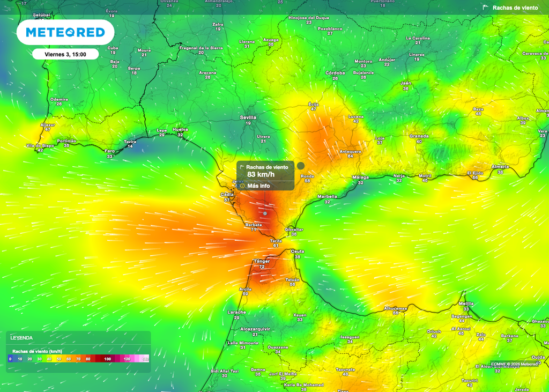Click the Portimão city label

coord(66,141)
